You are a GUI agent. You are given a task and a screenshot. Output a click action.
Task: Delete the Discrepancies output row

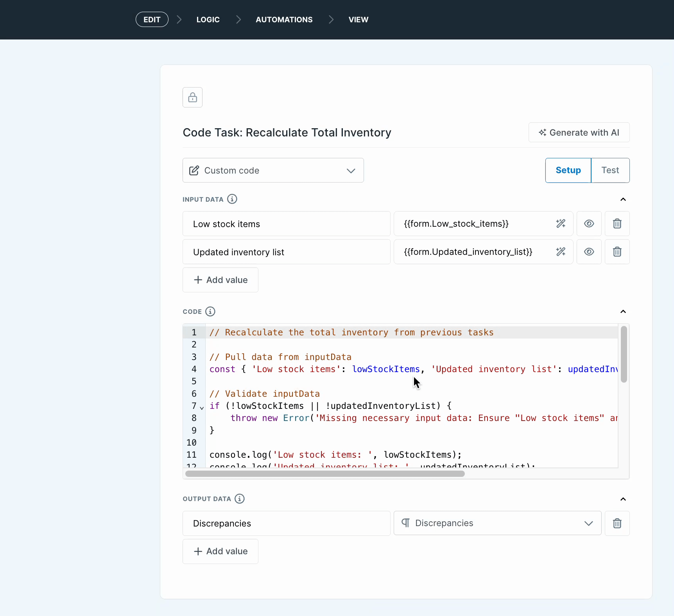617,523
